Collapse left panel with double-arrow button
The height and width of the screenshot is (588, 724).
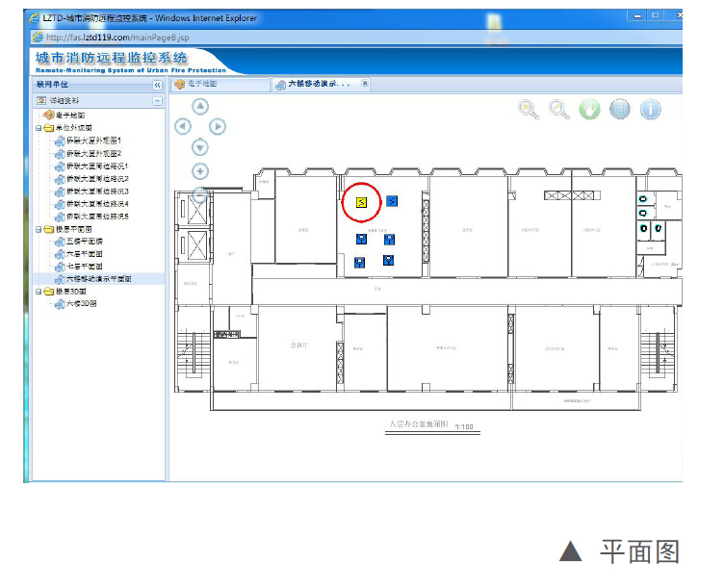[x=158, y=85]
